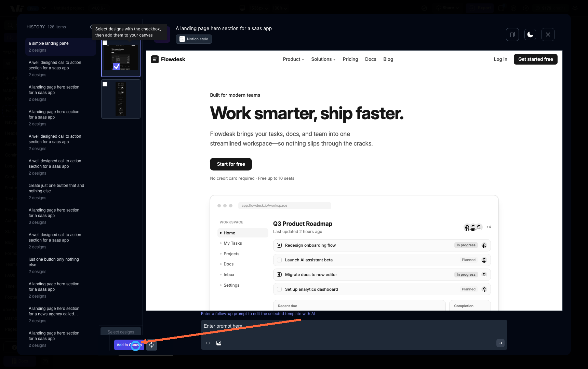Open My Tasks in the workspace sidebar
Screen dimensions: 588x369
(x=232, y=243)
